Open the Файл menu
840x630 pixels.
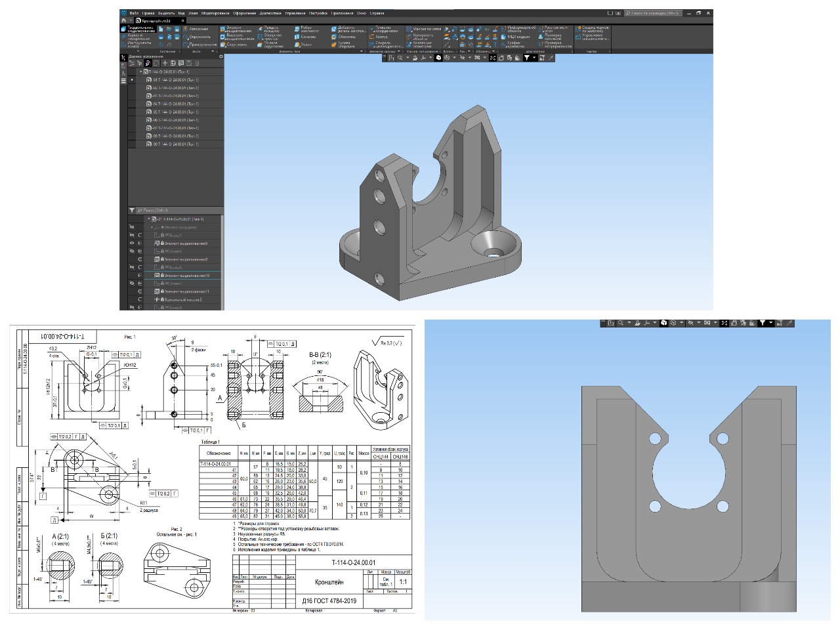click(x=134, y=13)
